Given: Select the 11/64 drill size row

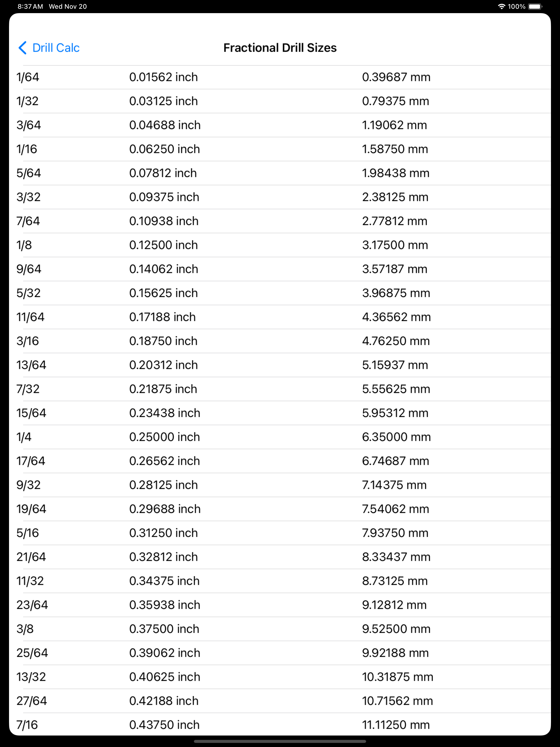Looking at the screenshot, I should tap(280, 317).
